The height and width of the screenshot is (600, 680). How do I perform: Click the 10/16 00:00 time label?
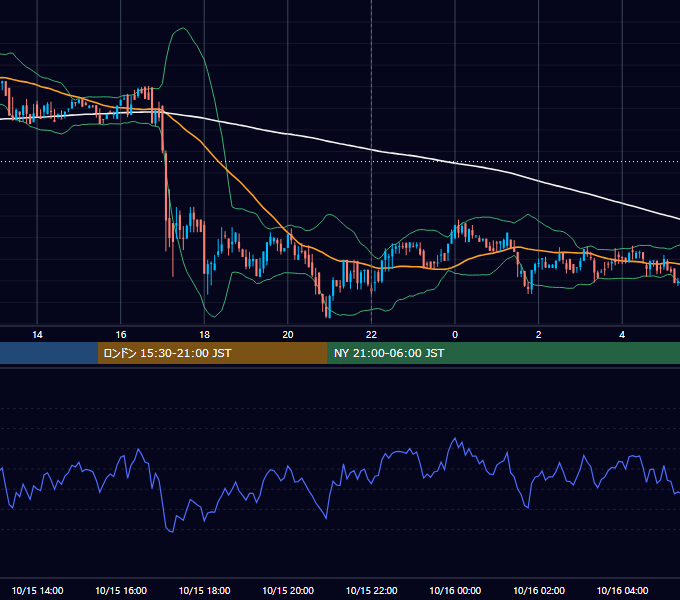455,590
